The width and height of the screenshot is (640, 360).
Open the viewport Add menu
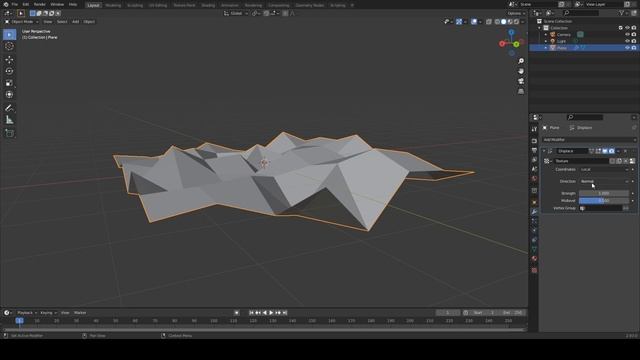[76, 22]
